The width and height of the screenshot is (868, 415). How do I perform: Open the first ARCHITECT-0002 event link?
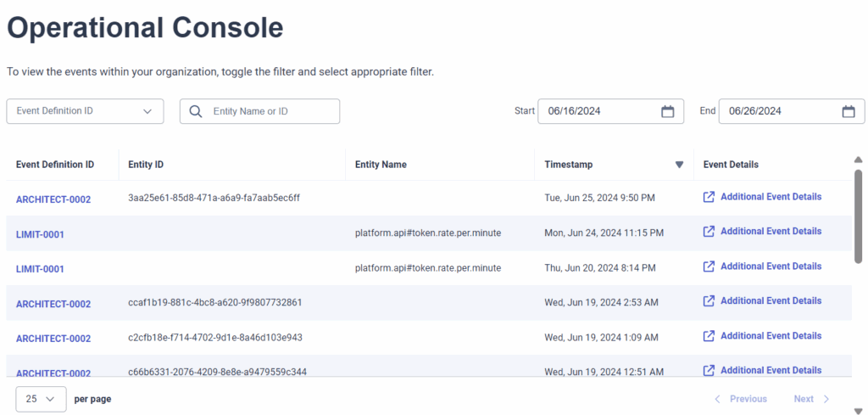coord(53,199)
